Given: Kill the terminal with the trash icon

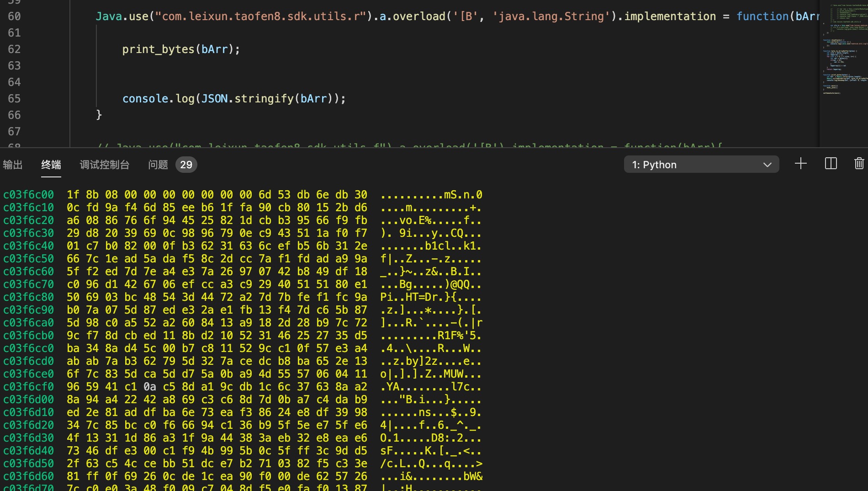Looking at the screenshot, I should point(859,164).
